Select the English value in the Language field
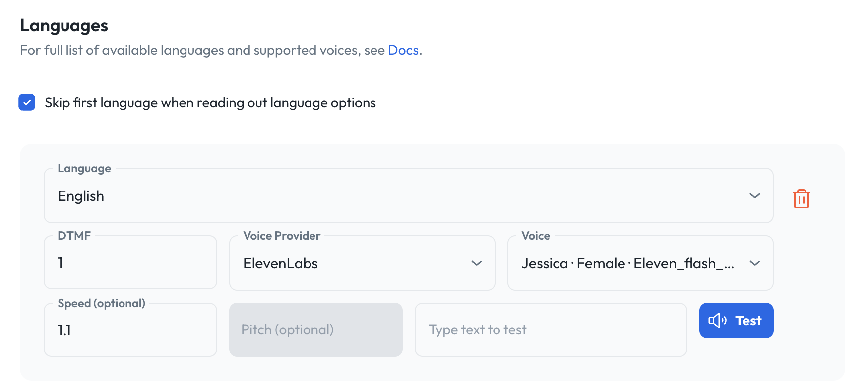Image resolution: width=868 pixels, height=382 pixels. coord(81,196)
